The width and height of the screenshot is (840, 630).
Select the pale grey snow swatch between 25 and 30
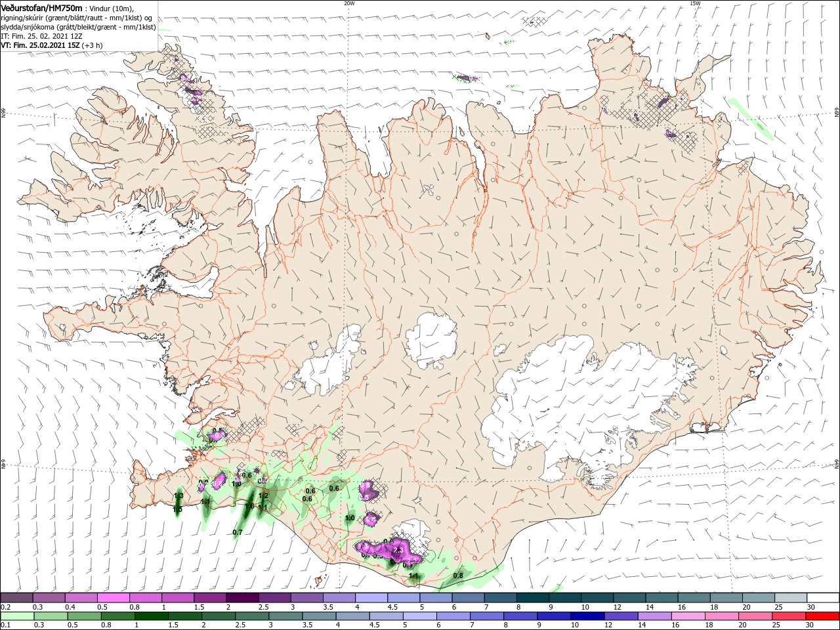coord(791,598)
